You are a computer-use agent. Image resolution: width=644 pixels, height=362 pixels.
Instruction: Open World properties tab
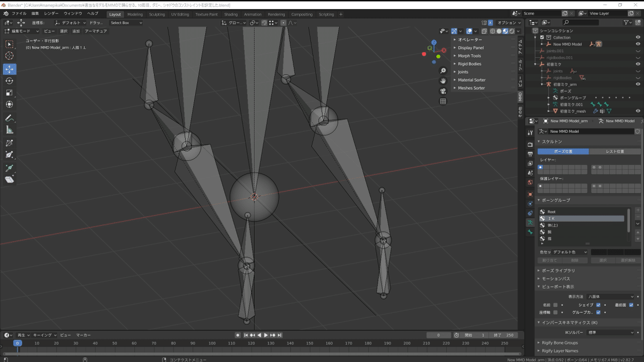(x=530, y=183)
